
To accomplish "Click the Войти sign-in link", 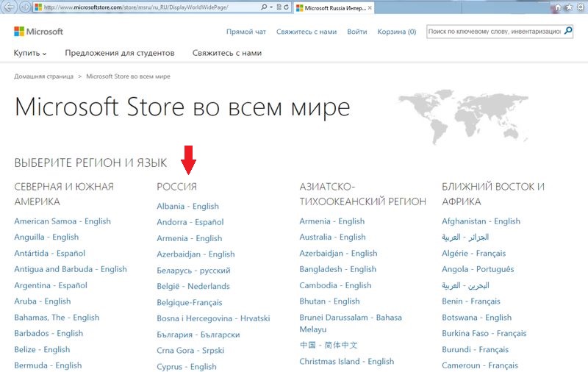I will 357,32.
